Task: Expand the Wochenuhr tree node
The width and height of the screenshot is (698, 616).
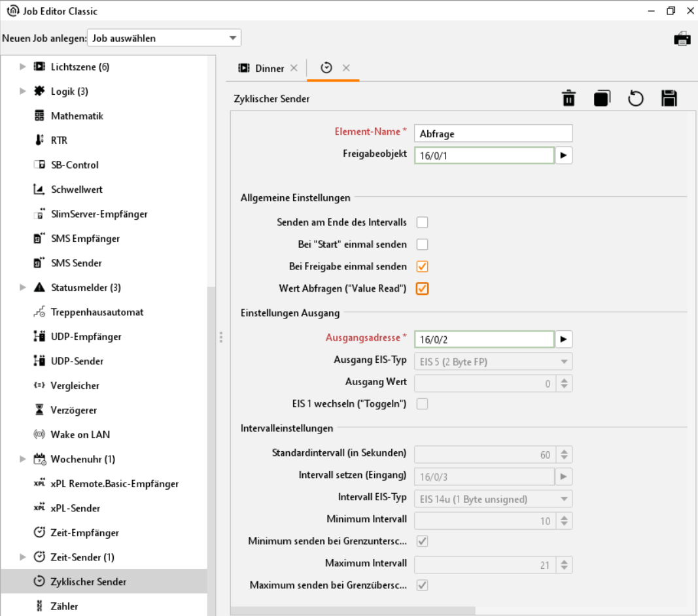Action: click(23, 459)
